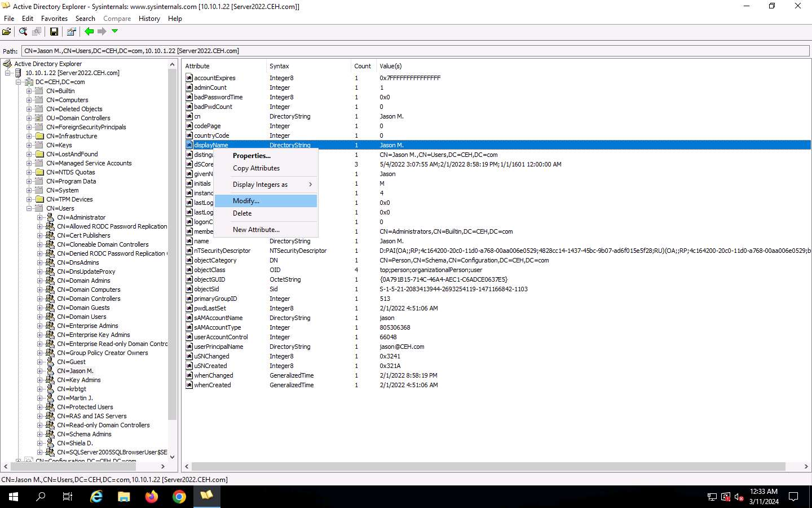Open Firefox from the taskbar
This screenshot has width=812, height=508.
(152, 497)
